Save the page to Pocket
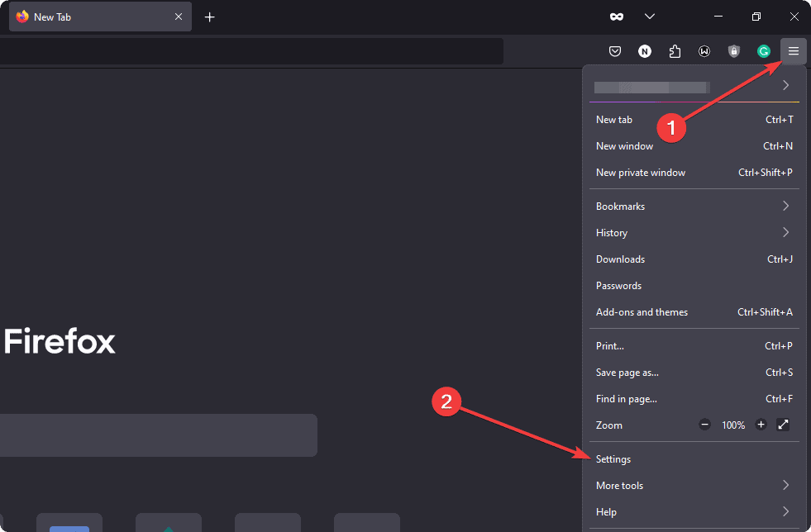The image size is (811, 532). pos(615,50)
